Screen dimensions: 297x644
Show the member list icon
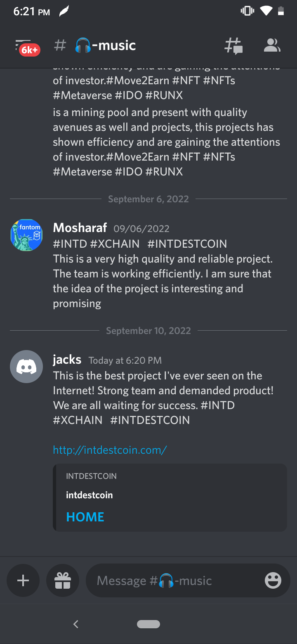[272, 45]
